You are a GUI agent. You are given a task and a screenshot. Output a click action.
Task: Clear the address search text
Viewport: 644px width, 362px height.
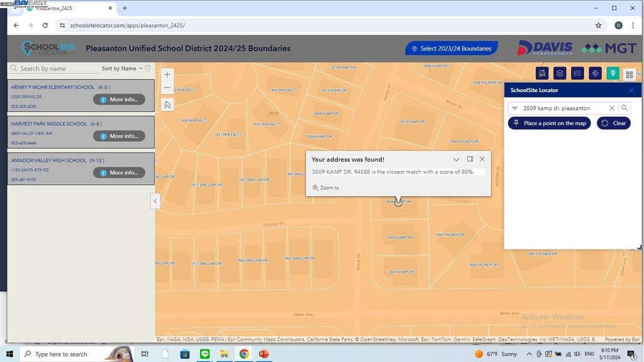coord(611,108)
